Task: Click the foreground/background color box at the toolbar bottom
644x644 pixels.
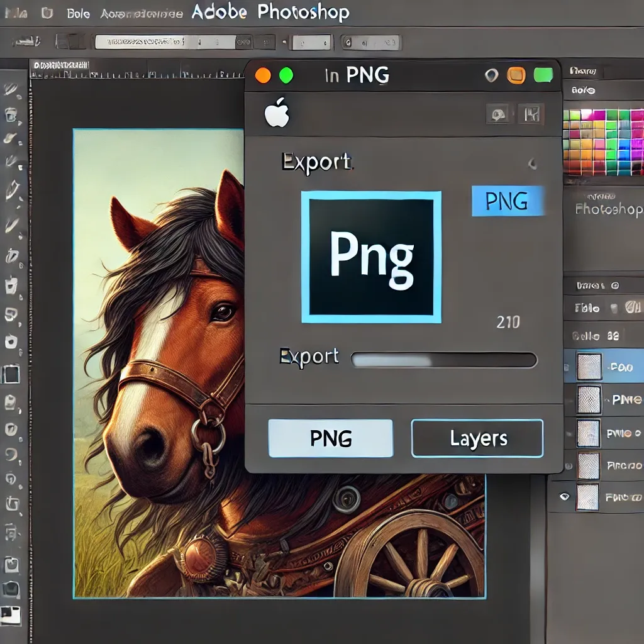Action: click(x=10, y=616)
